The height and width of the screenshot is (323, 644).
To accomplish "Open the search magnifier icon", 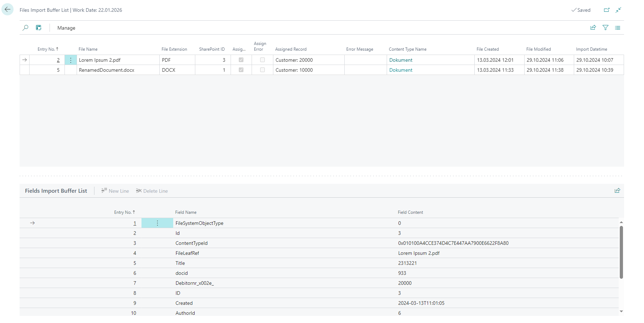I will (25, 28).
